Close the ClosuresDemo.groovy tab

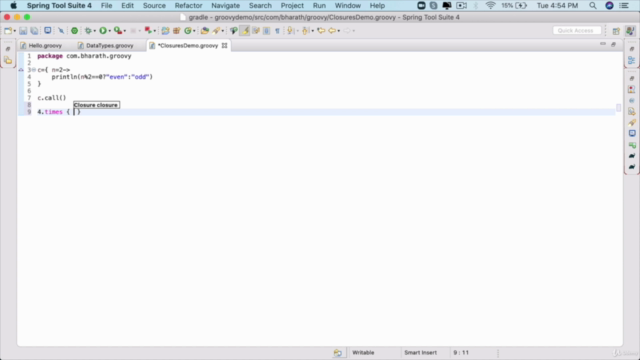(224, 46)
